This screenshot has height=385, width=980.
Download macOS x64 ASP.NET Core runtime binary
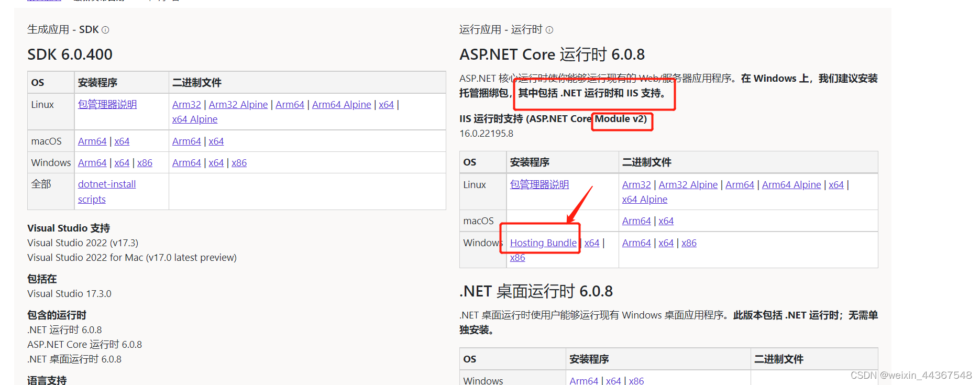click(666, 221)
